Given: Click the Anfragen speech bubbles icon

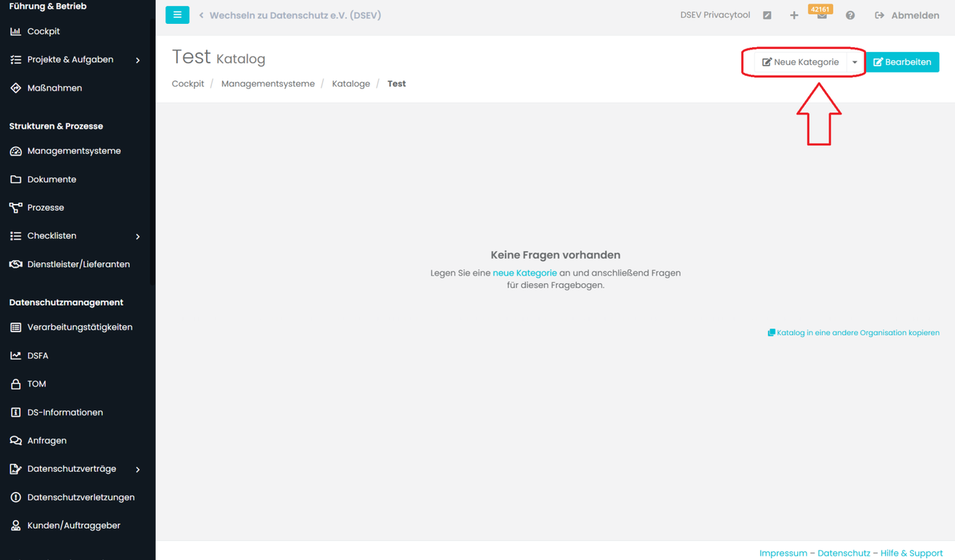Looking at the screenshot, I should coord(16,441).
